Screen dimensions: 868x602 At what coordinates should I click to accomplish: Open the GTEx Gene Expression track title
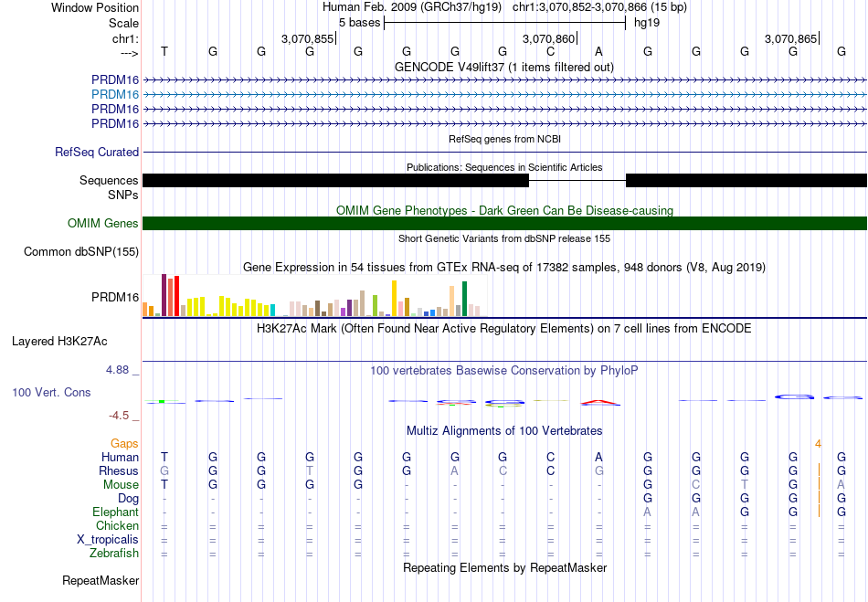pos(504,268)
